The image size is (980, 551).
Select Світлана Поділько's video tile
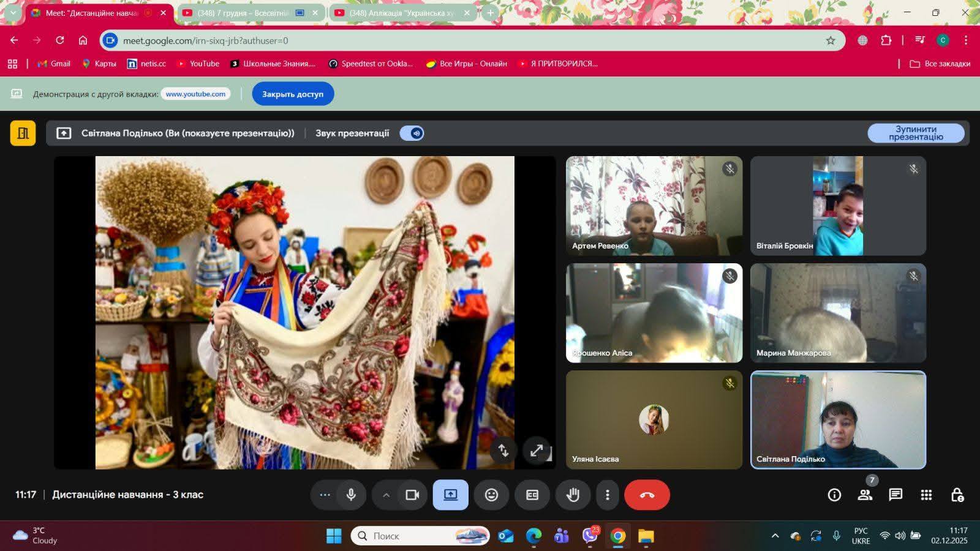click(838, 419)
